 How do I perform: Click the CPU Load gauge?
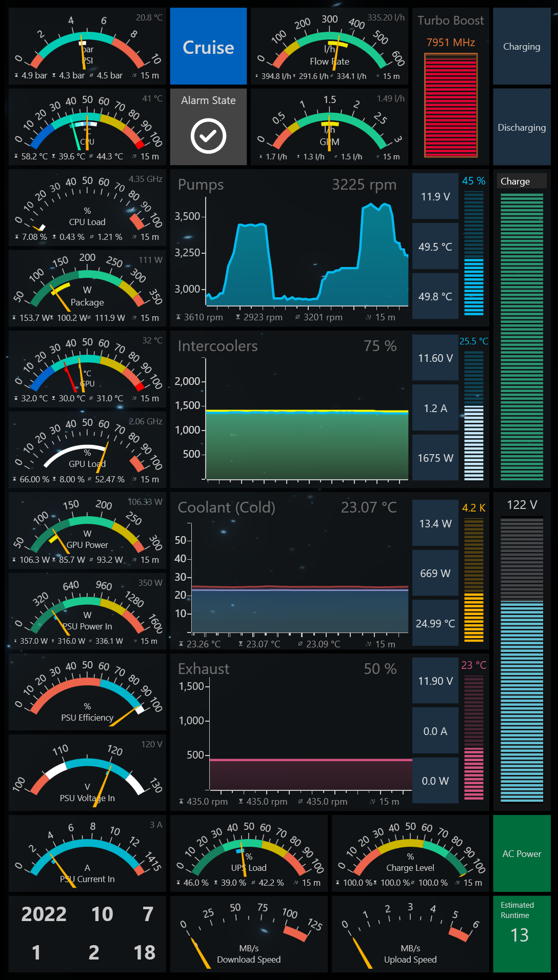[87, 208]
